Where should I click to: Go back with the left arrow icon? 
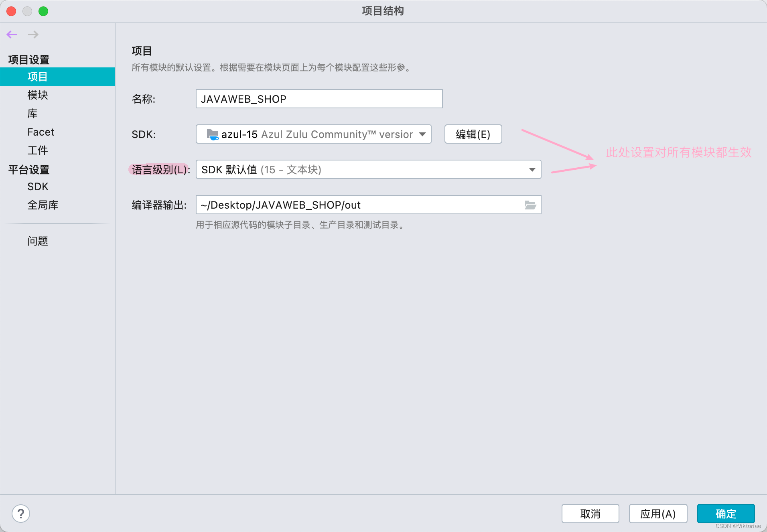pyautogui.click(x=12, y=35)
